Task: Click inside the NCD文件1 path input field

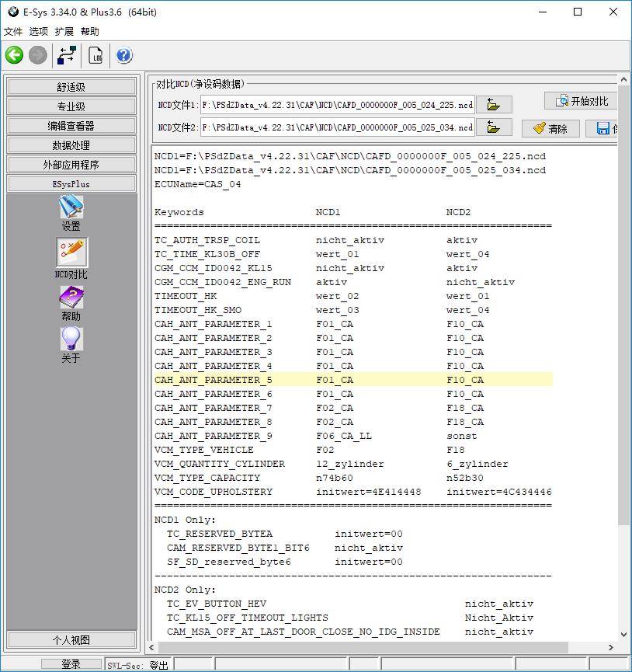Action: tap(334, 104)
